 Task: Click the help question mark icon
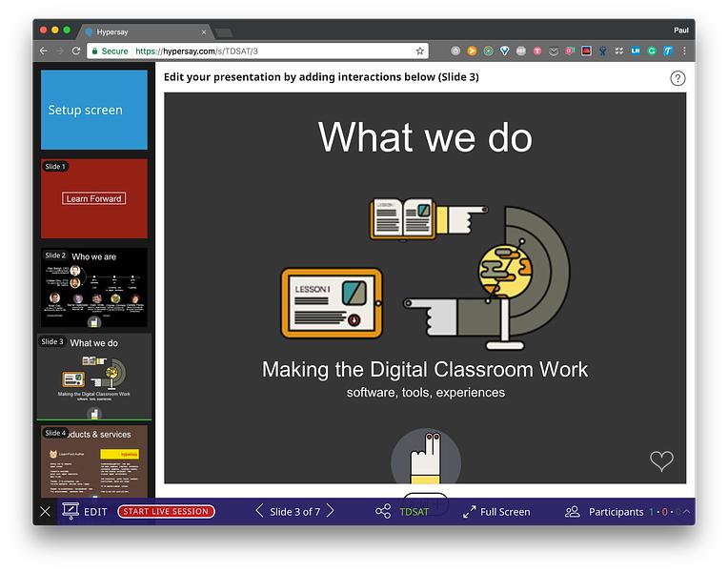pos(677,78)
